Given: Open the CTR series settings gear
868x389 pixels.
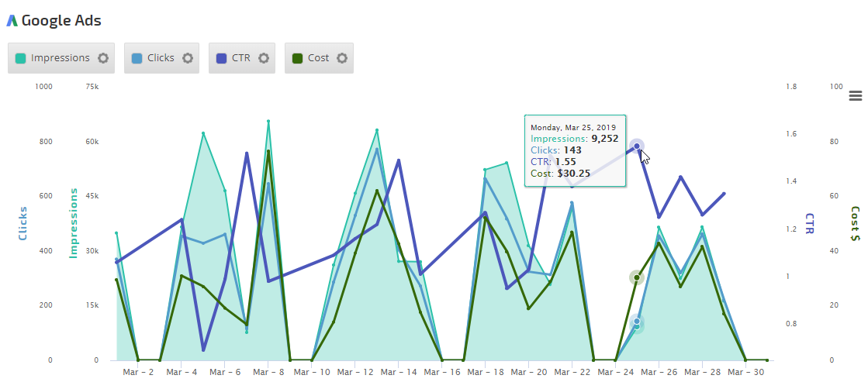Looking at the screenshot, I should click(264, 58).
